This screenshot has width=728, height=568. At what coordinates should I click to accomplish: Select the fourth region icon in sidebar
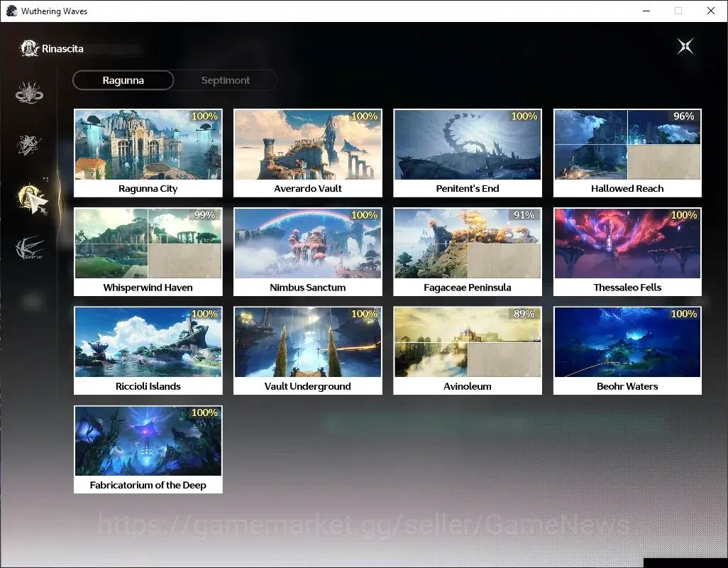(30, 248)
